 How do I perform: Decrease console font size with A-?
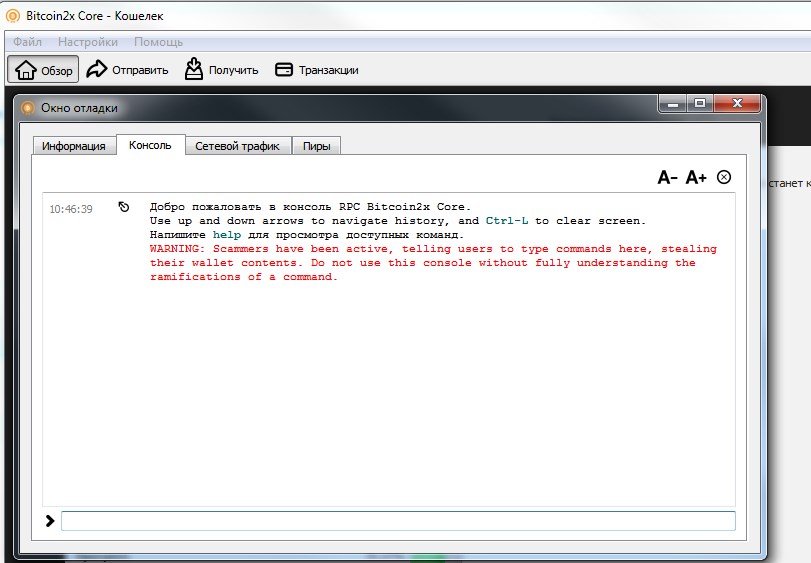(667, 177)
